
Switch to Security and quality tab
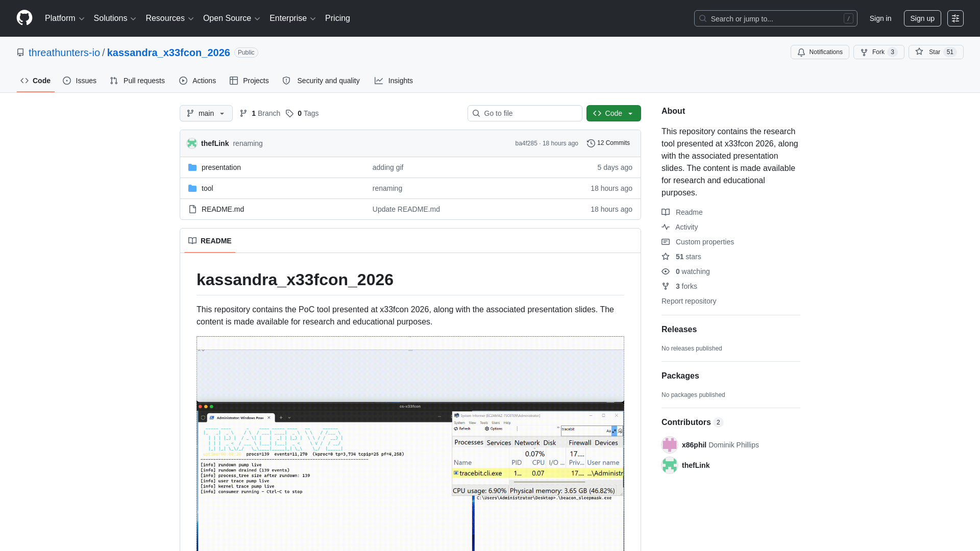[321, 81]
